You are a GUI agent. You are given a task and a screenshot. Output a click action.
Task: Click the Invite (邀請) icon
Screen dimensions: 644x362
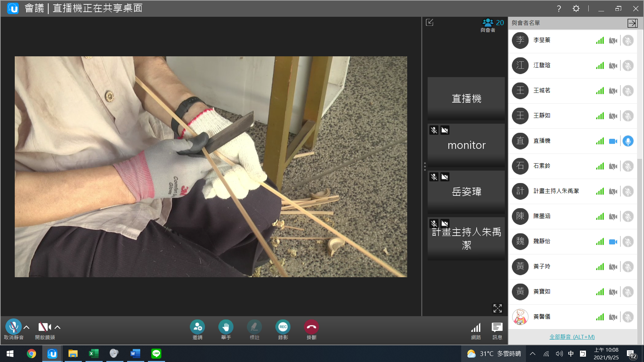(197, 327)
